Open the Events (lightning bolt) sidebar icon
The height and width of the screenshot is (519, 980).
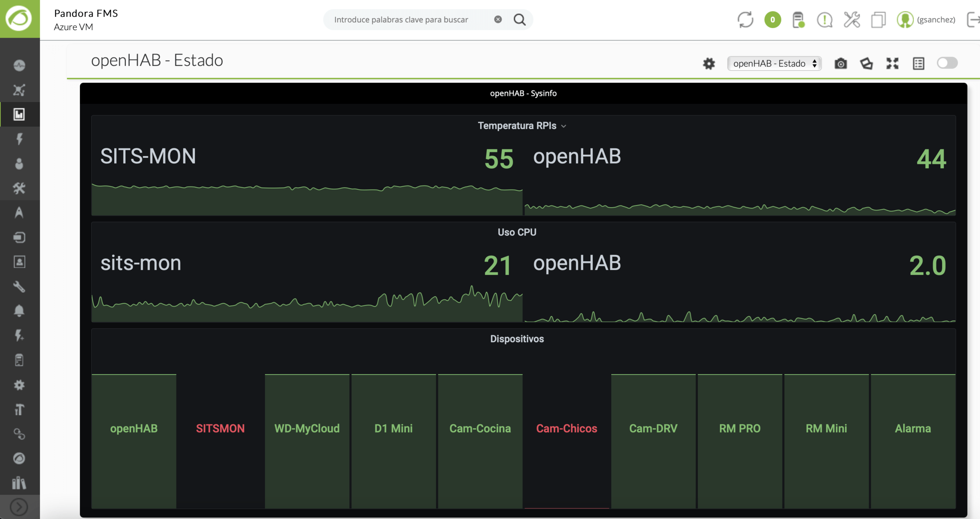(19, 139)
